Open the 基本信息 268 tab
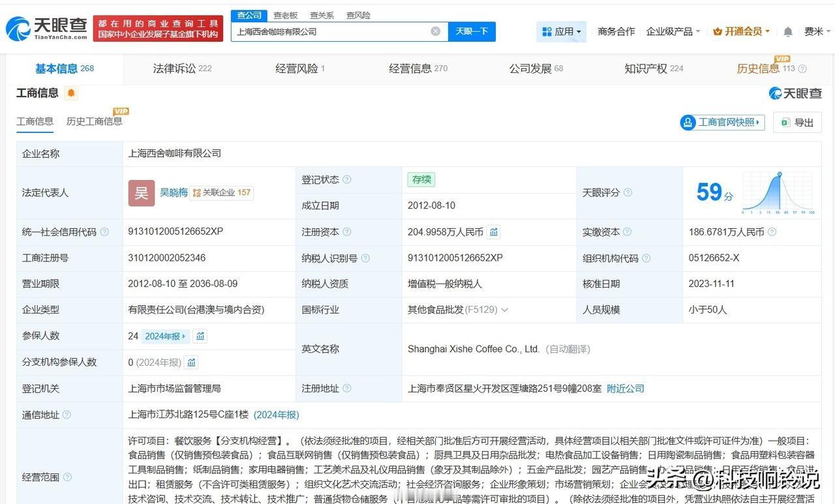The width and height of the screenshot is (835, 504). coord(65,68)
